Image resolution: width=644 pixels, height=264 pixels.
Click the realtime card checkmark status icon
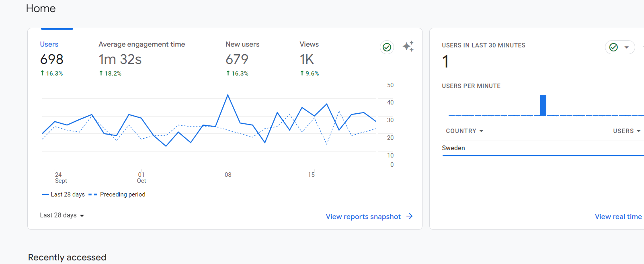click(613, 47)
